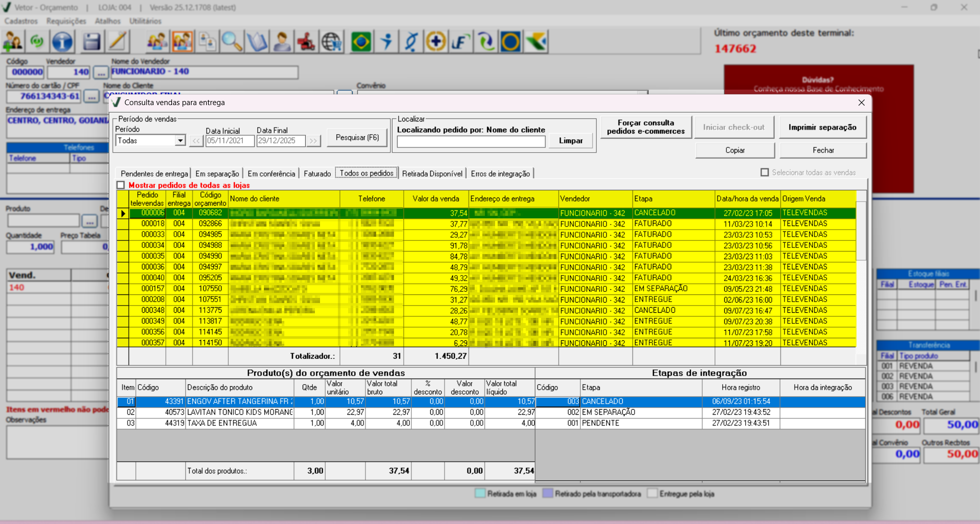The image size is (980, 524).
Task: Click the Localizar search input field
Action: [x=471, y=142]
